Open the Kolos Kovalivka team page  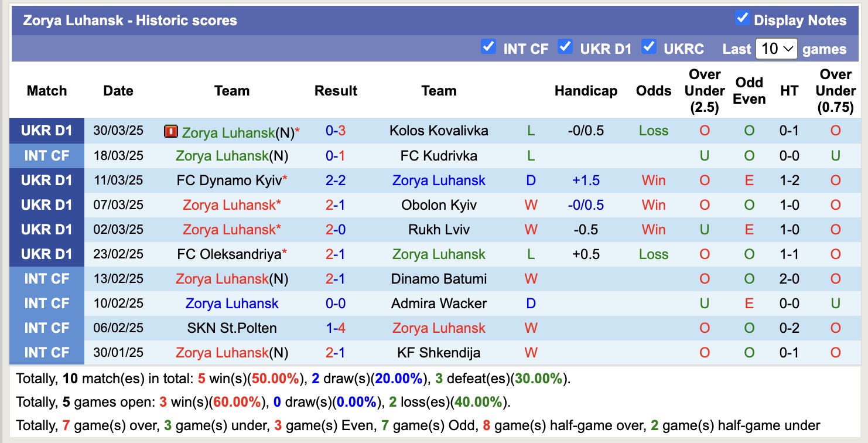tap(439, 131)
